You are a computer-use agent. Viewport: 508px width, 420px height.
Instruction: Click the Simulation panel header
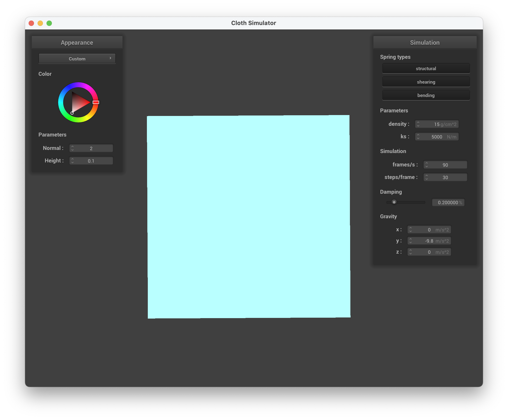[x=425, y=42]
